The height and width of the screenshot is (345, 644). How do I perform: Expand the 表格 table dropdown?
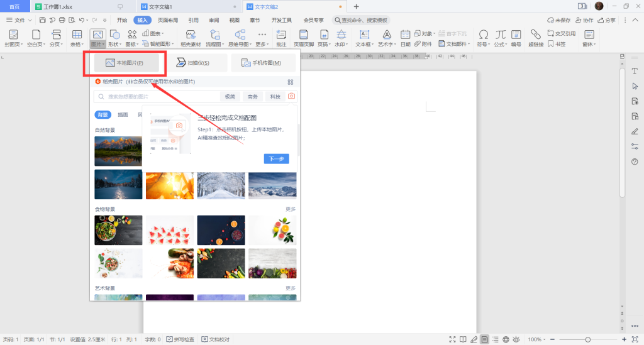77,44
